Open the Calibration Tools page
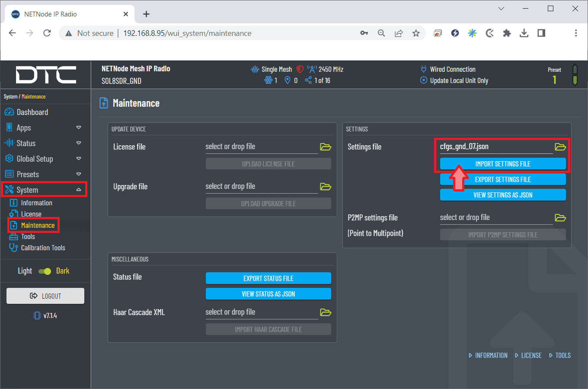Viewport: 588px width, 389px height. 43,248
